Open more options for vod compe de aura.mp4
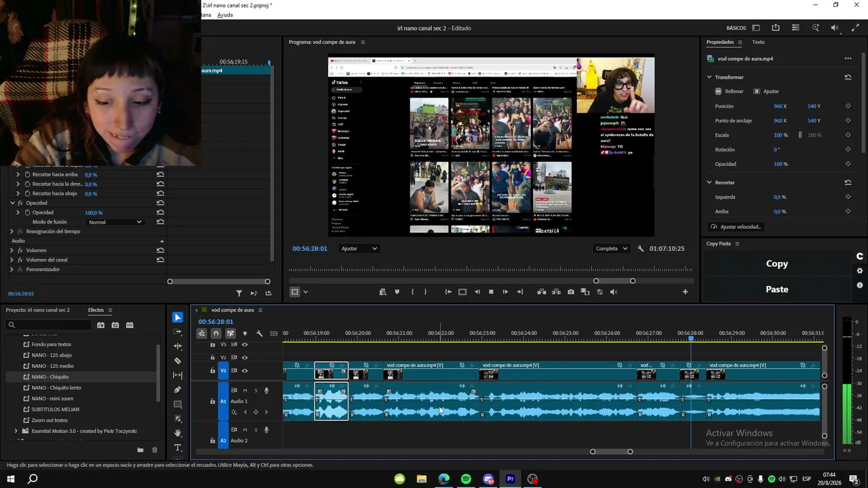Viewport: 868px width, 488px height. (848, 59)
